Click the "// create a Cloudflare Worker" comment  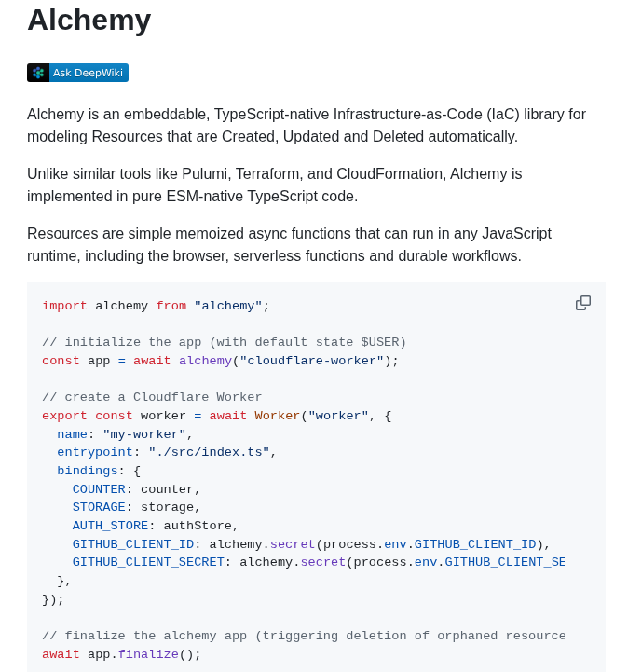tap(152, 397)
